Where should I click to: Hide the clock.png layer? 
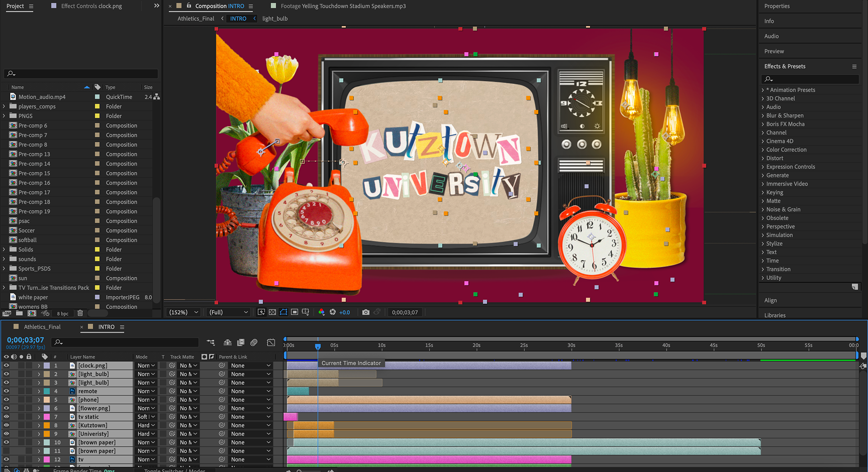click(6, 365)
